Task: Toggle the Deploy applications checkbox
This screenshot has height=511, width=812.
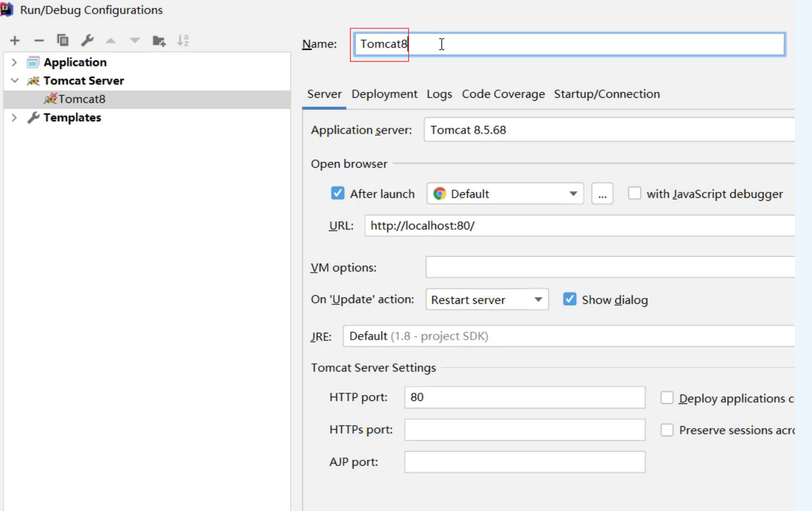Action: pyautogui.click(x=667, y=398)
